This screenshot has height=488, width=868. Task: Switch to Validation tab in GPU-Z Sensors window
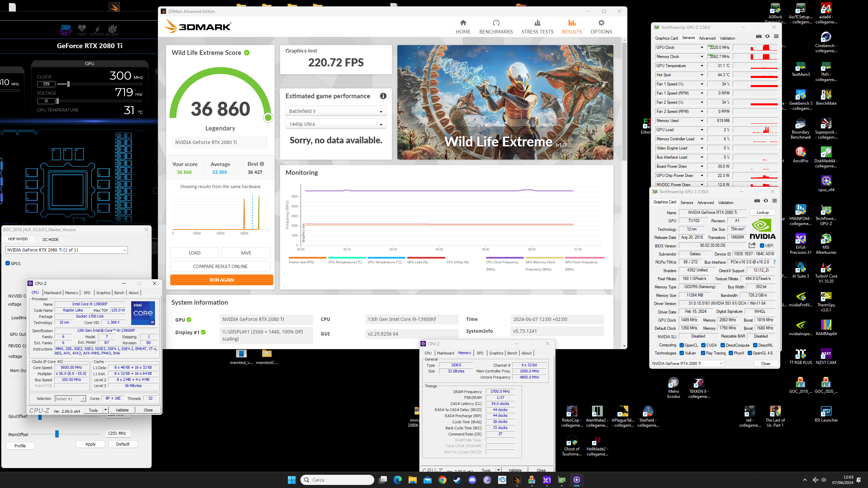pos(727,38)
